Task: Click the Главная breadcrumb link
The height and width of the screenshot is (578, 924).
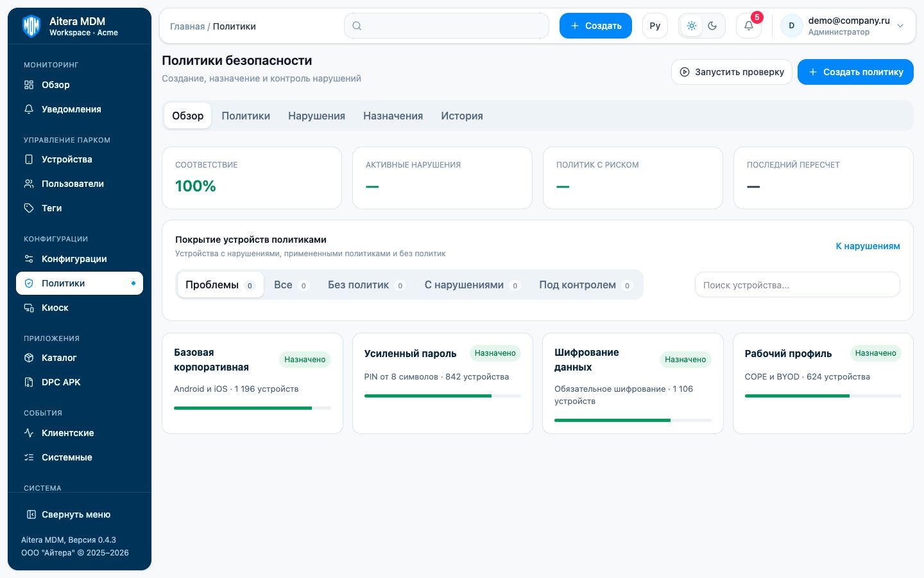Action: [x=187, y=26]
